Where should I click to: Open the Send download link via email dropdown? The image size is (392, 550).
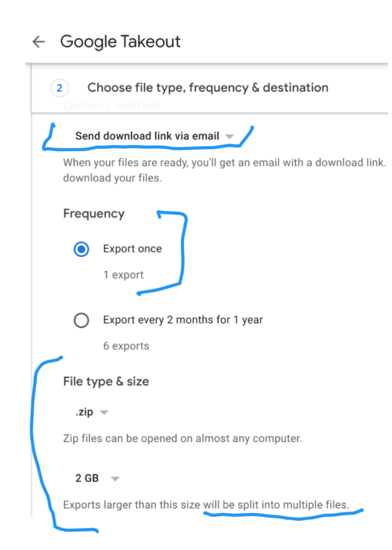(x=155, y=136)
